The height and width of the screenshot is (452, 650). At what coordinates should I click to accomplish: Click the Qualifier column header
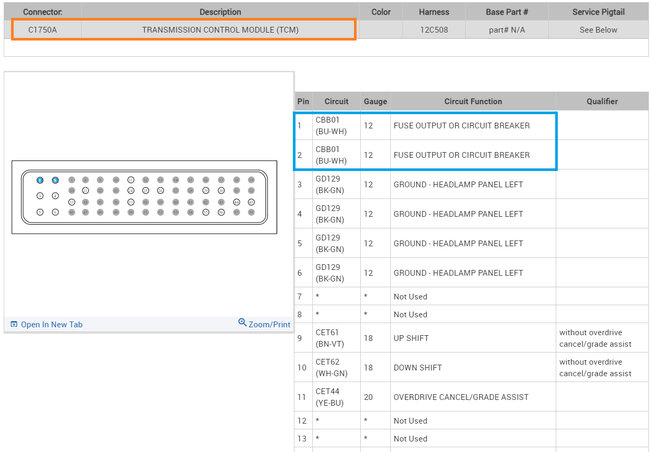click(x=602, y=101)
